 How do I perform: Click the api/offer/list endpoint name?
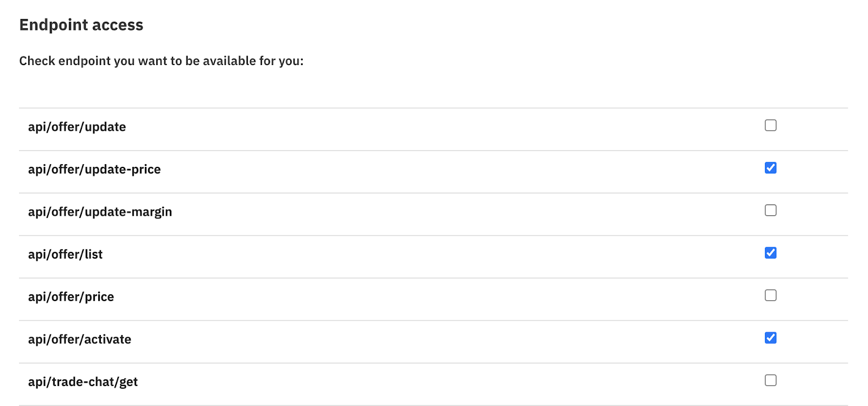click(65, 254)
